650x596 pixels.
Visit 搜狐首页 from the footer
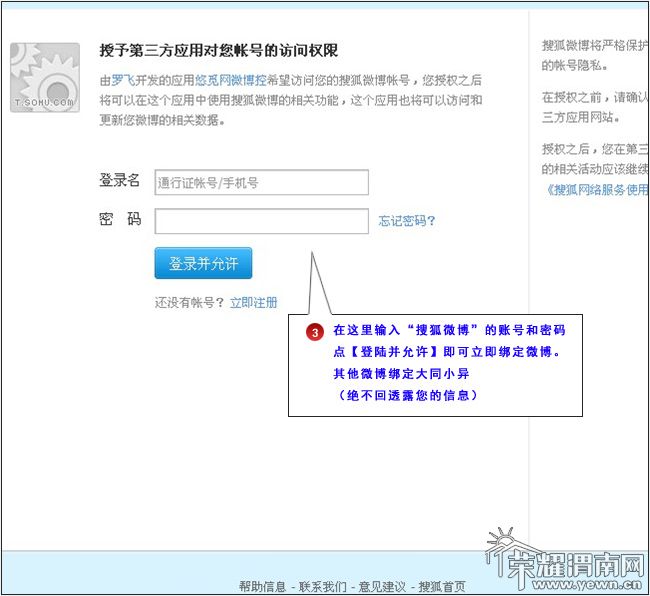[441, 586]
